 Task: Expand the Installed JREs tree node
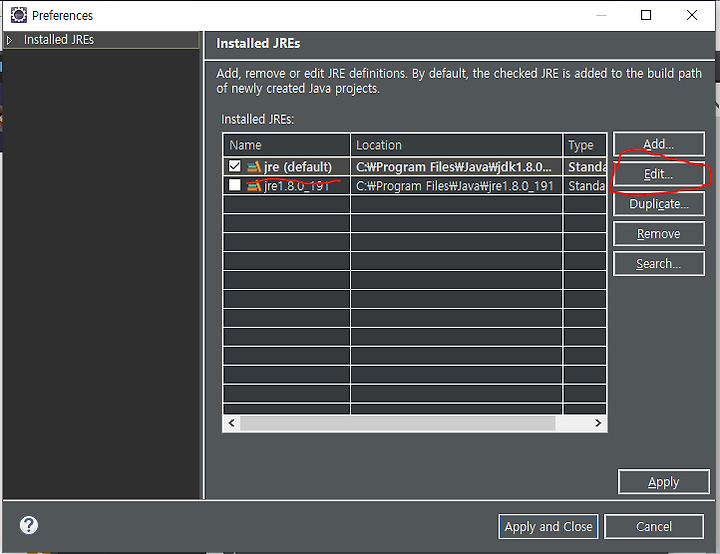point(9,40)
